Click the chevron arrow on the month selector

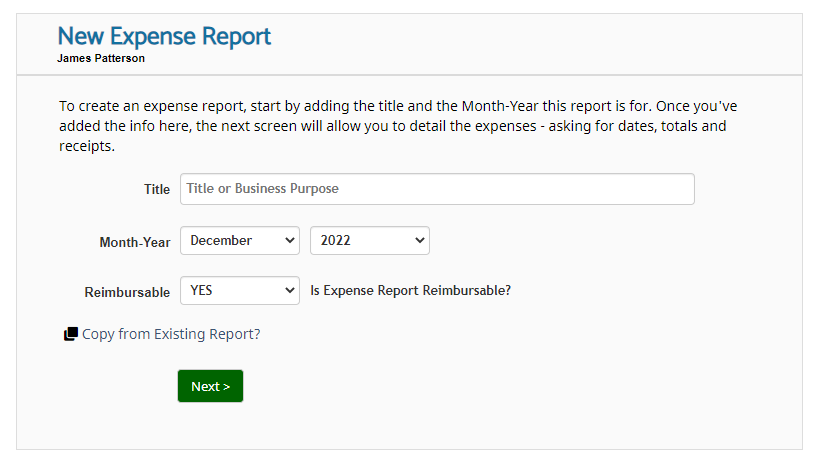(289, 241)
